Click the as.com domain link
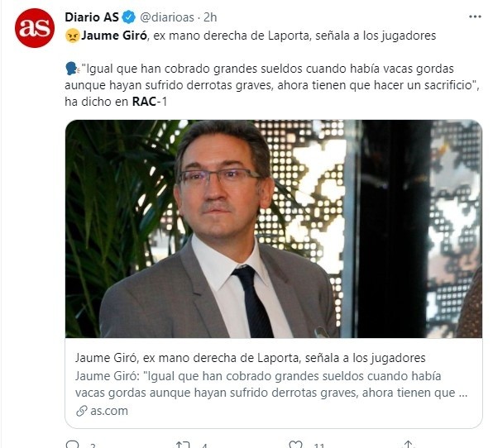The image size is (493, 448). (109, 411)
